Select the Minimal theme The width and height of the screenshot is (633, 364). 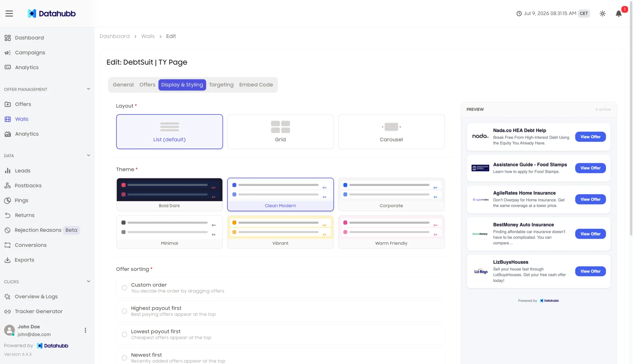pyautogui.click(x=170, y=232)
